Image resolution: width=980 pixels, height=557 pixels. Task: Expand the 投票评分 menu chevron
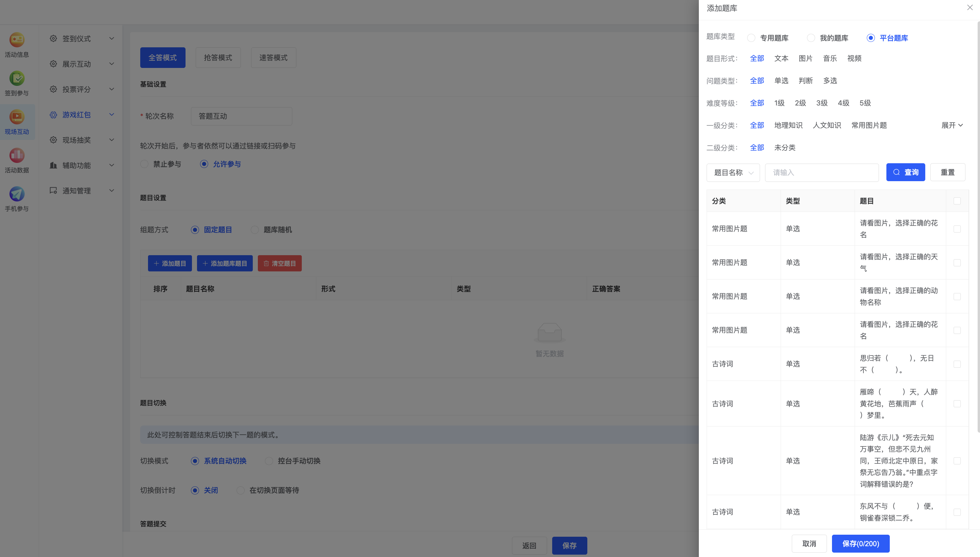pos(112,89)
